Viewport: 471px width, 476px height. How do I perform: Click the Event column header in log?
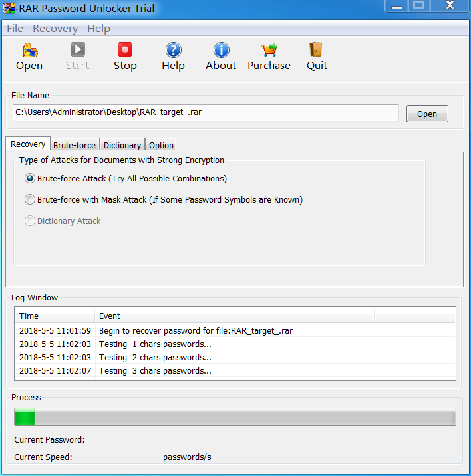point(235,316)
